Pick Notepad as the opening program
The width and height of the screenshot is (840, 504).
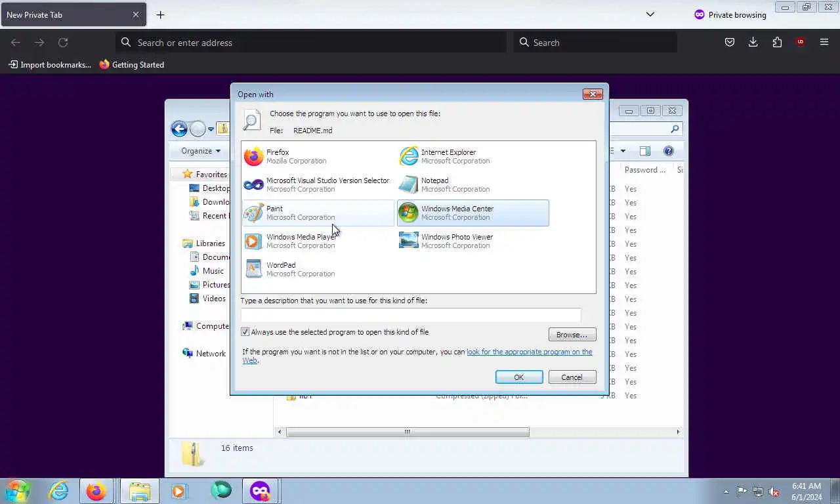(472, 184)
